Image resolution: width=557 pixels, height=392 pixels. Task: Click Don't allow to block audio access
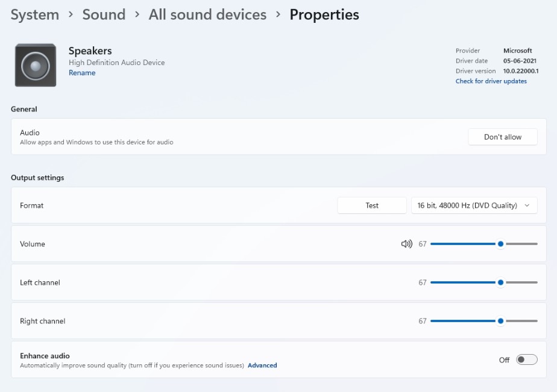tap(502, 137)
